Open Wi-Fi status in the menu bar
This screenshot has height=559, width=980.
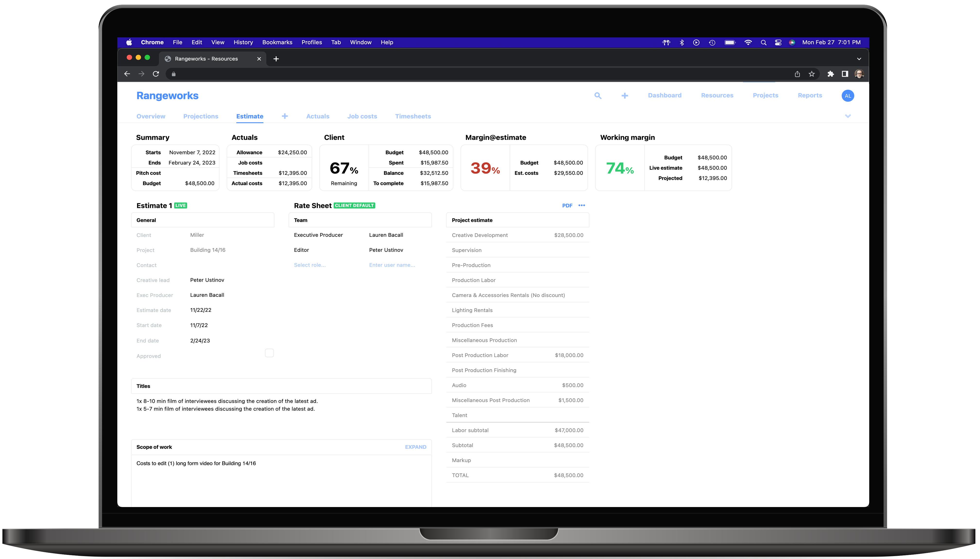[748, 42]
